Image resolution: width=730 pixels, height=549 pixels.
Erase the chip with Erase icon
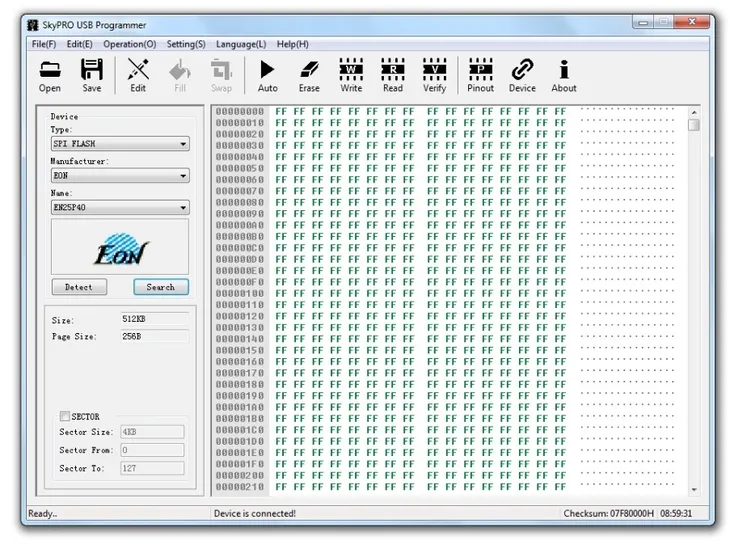[309, 75]
